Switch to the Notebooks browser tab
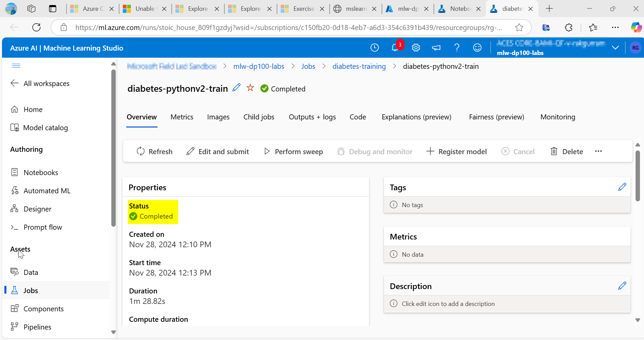 tap(459, 9)
